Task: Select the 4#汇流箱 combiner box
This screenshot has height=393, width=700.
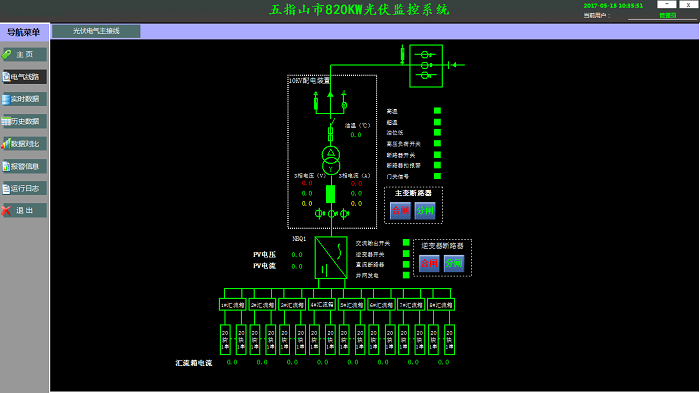Action: 322,305
